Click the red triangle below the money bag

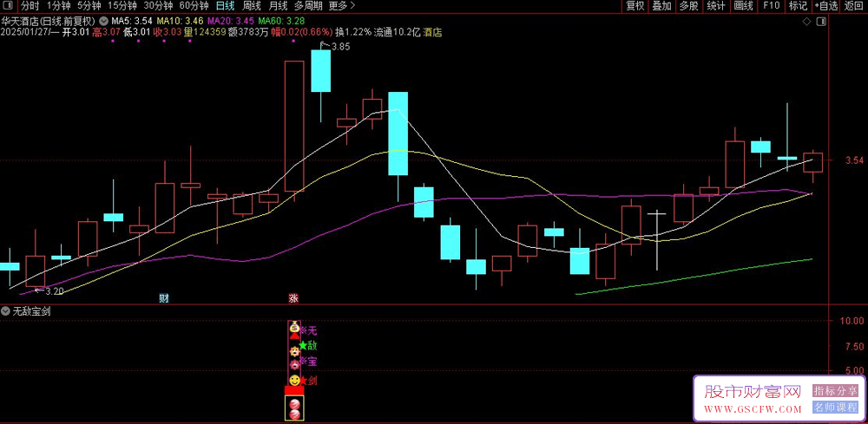(x=294, y=335)
